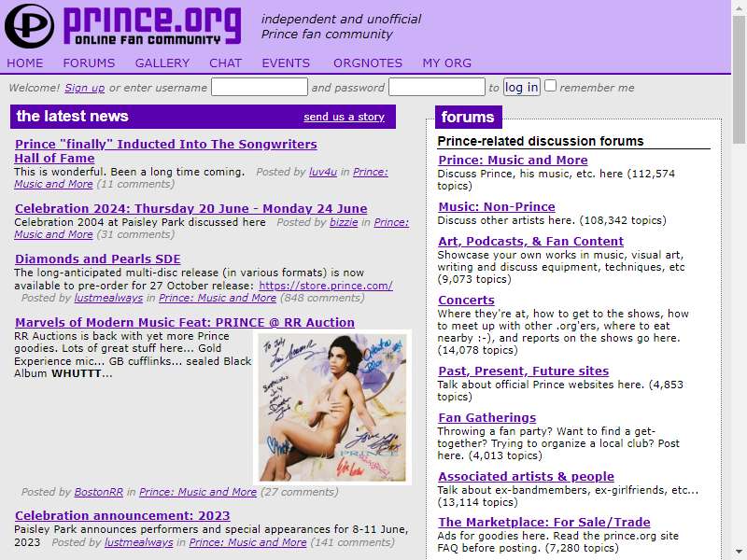Open the CHAT section
Image resolution: width=747 pixels, height=560 pixels.
point(225,63)
